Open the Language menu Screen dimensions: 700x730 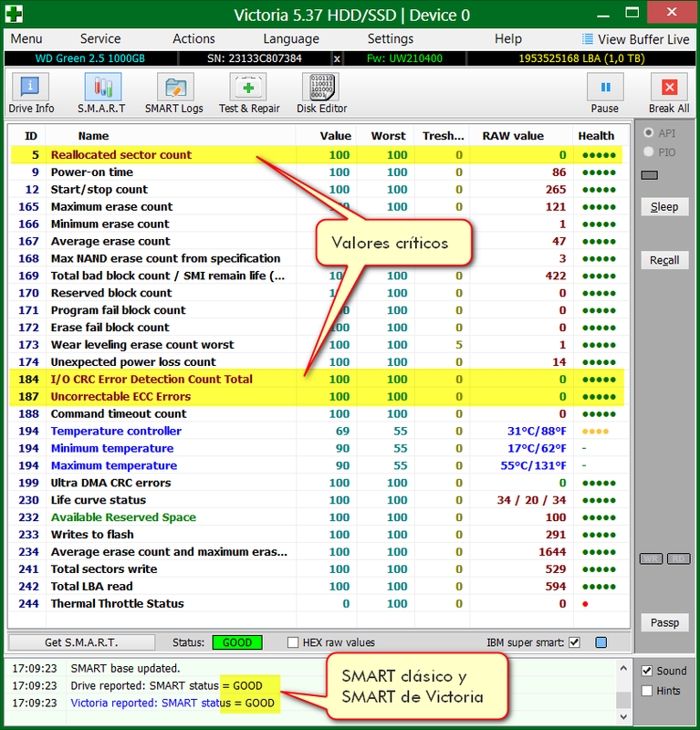click(291, 38)
